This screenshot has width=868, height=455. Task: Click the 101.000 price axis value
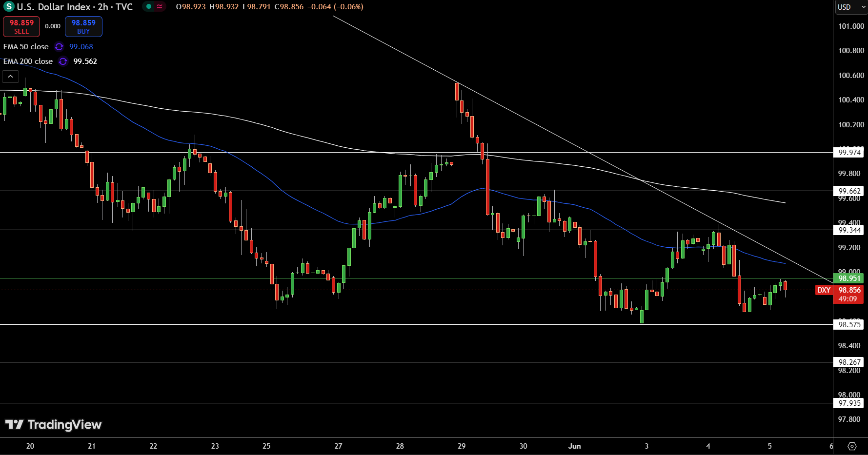[x=851, y=26]
